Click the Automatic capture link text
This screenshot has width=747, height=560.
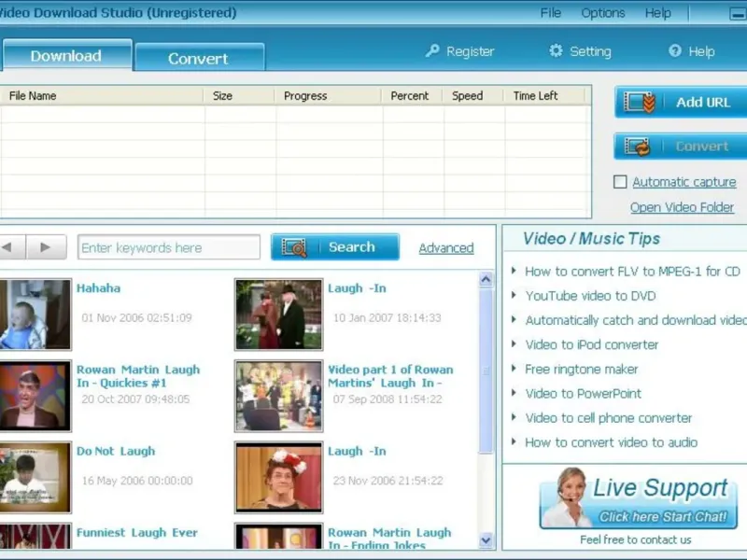684,182
